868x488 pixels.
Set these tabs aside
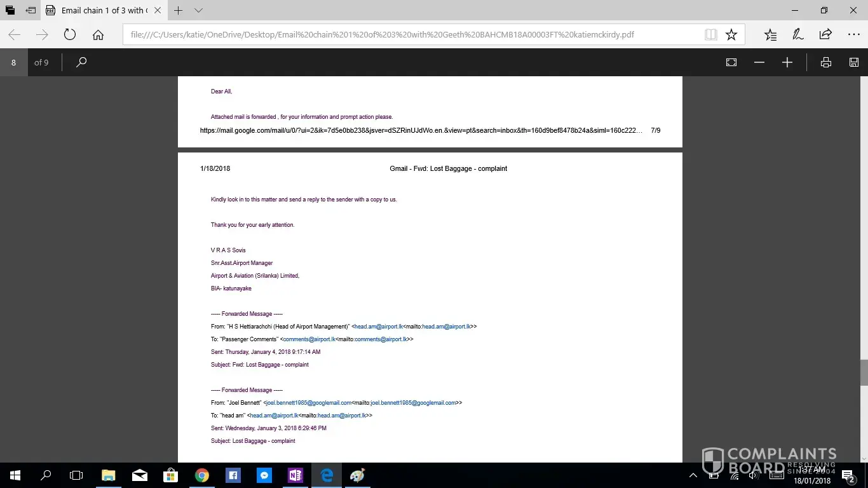[31, 10]
